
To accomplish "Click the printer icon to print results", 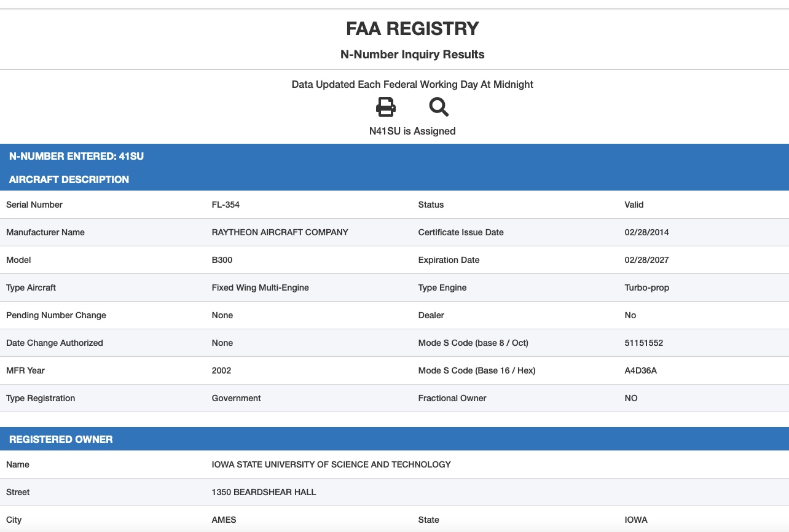I will pyautogui.click(x=386, y=108).
